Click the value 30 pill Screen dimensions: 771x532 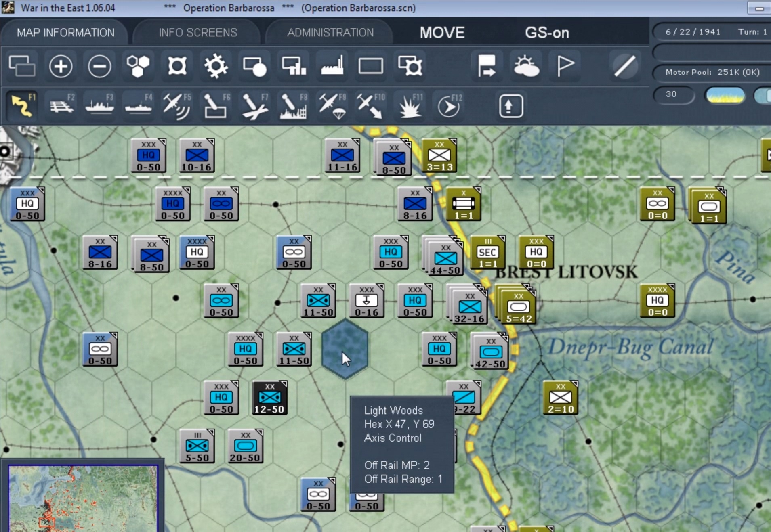(674, 95)
